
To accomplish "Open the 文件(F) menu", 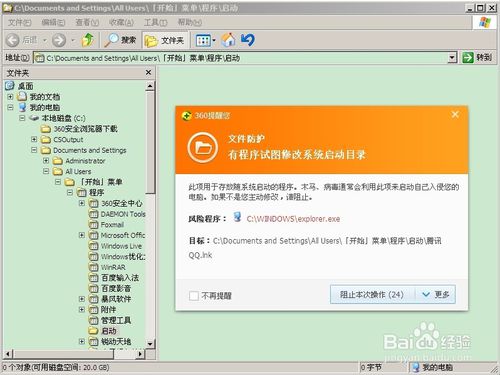I will point(19,22).
